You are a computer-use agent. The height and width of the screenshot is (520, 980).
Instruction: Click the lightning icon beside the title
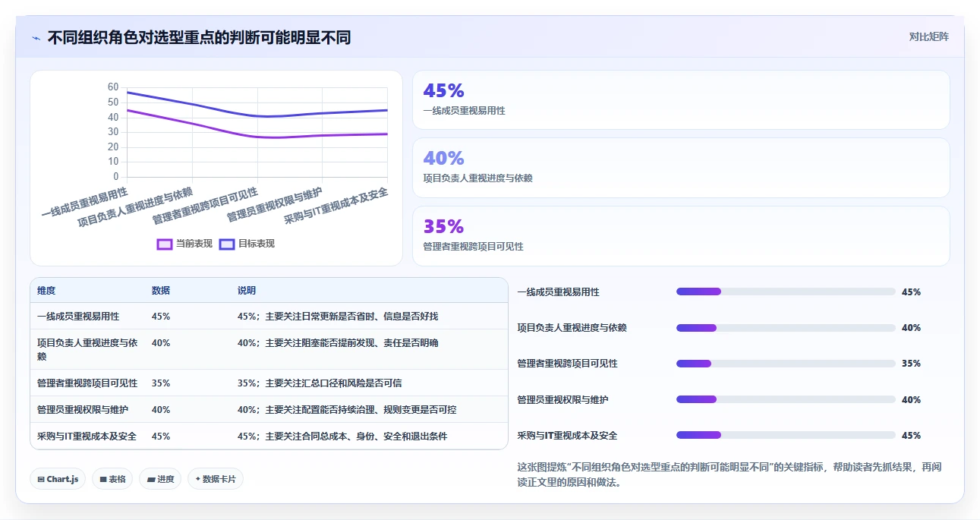[36, 38]
